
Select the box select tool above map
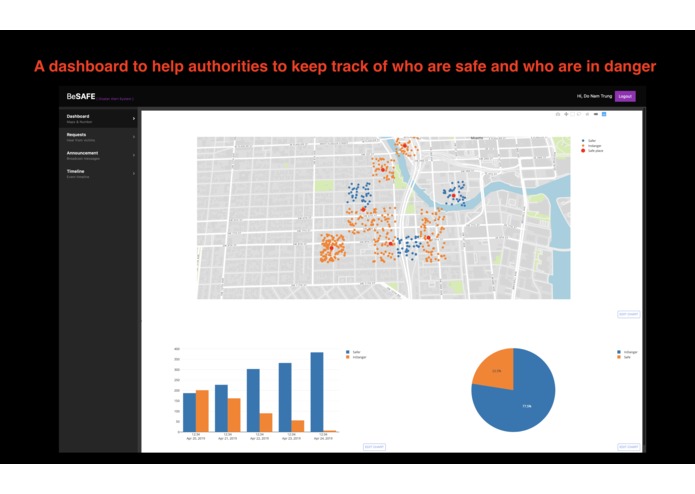[x=572, y=114]
